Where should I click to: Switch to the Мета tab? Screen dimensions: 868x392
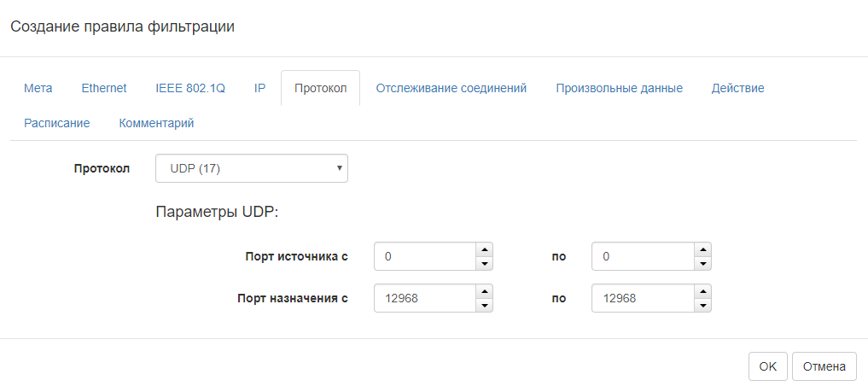(x=38, y=88)
